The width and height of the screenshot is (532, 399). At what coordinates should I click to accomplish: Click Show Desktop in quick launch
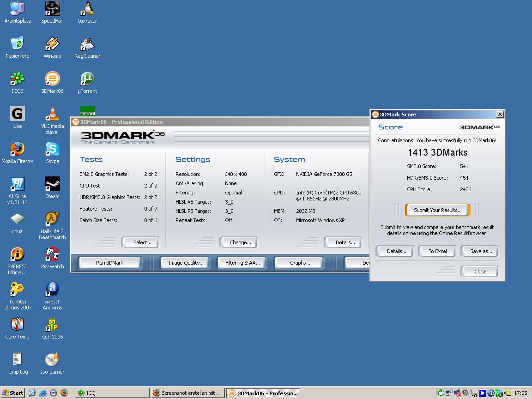click(32, 393)
